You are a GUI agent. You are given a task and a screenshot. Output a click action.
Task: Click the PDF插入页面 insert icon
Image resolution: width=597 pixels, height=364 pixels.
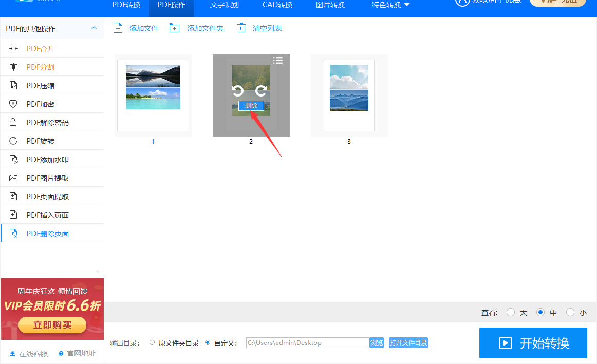click(13, 215)
